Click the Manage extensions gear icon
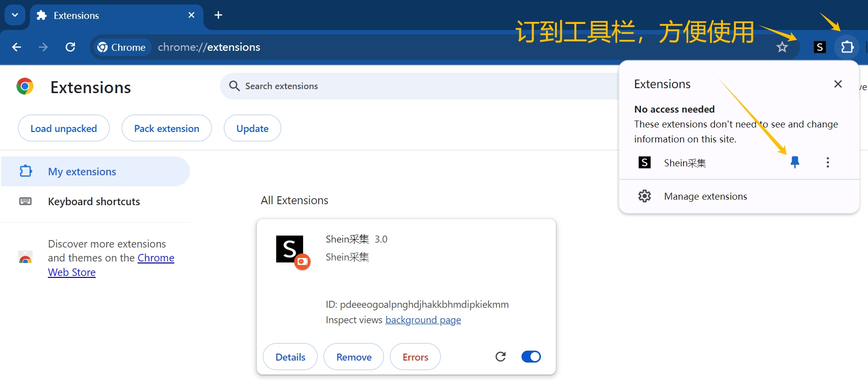This screenshot has width=868, height=380. [645, 196]
